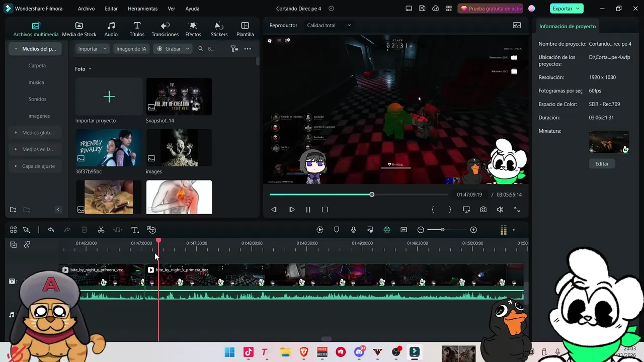Select the Sonidos folder

coord(37,99)
